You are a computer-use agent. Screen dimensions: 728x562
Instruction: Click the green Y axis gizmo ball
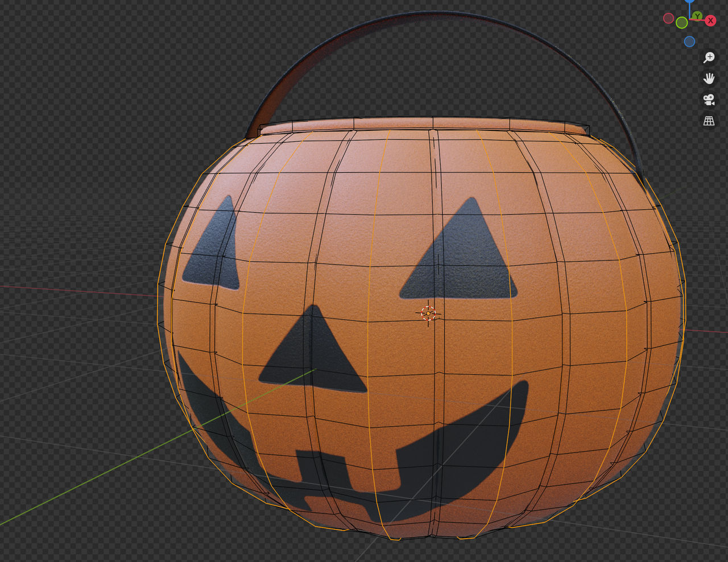pyautogui.click(x=697, y=15)
